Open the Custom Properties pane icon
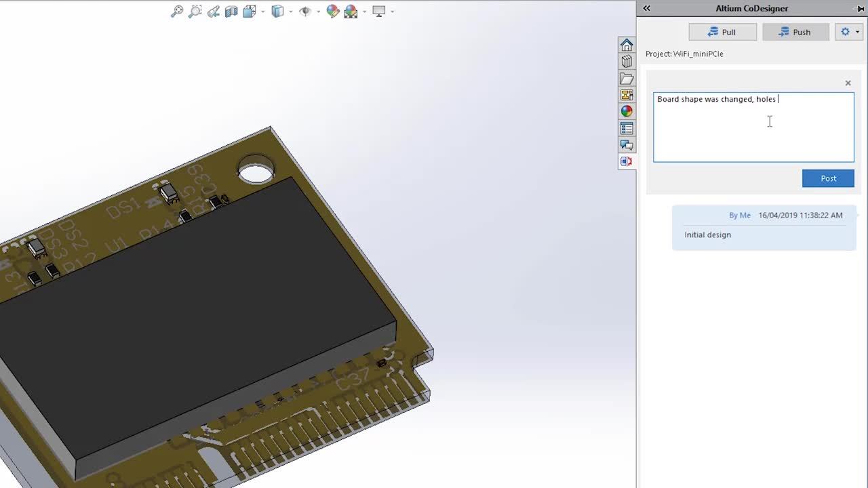Image resolution: width=868 pixels, height=488 pixels. (627, 129)
